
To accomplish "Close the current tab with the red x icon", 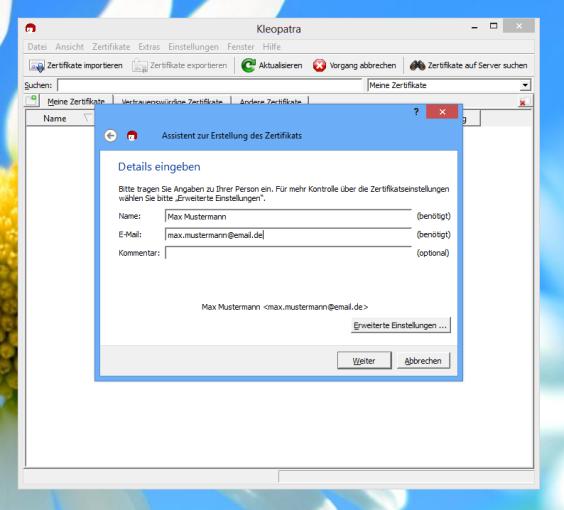I will [x=522, y=103].
